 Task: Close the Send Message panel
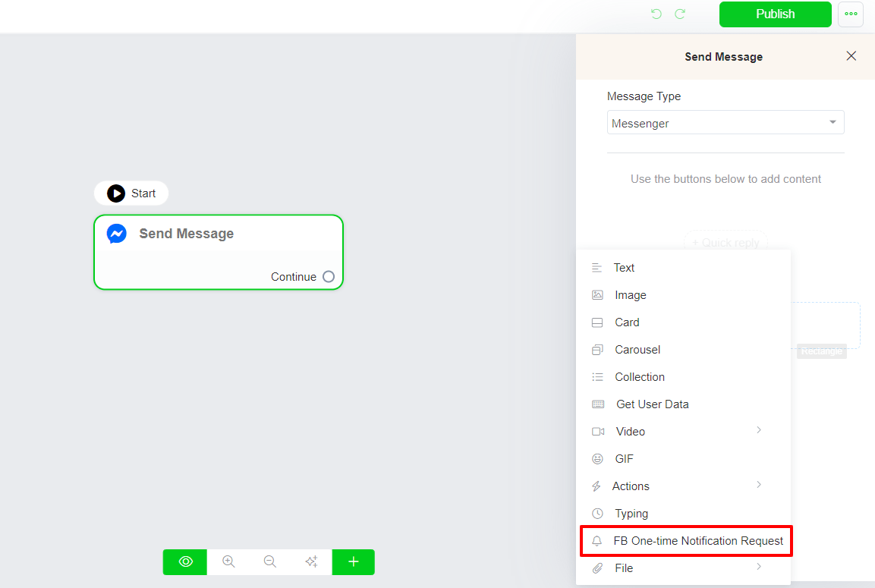point(851,55)
